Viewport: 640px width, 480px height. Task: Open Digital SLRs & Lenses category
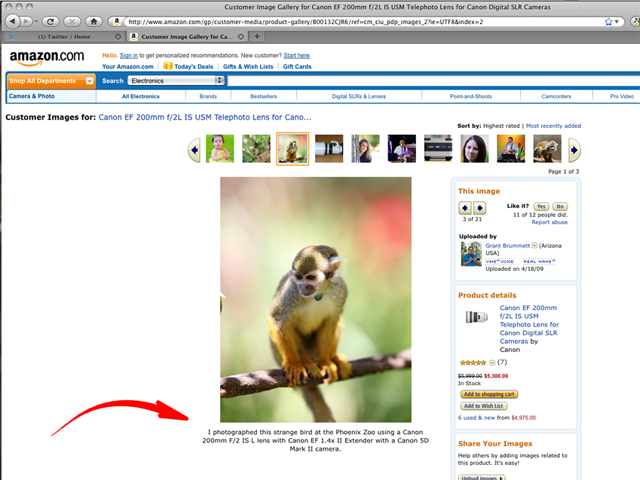(358, 96)
